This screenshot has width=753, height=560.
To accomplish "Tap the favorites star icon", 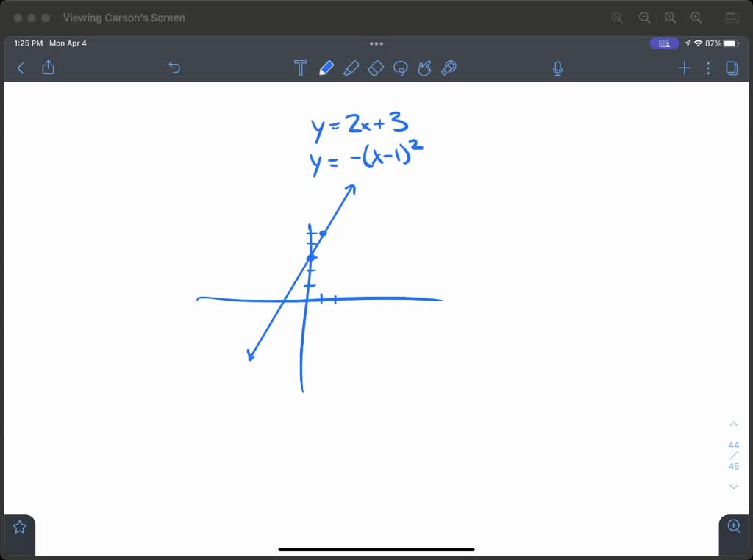I will click(x=19, y=526).
